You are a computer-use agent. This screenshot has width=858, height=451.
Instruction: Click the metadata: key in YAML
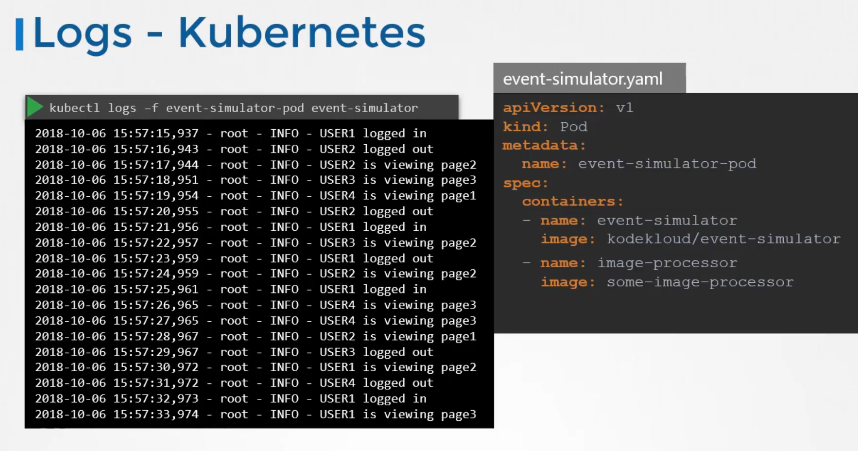(x=544, y=145)
